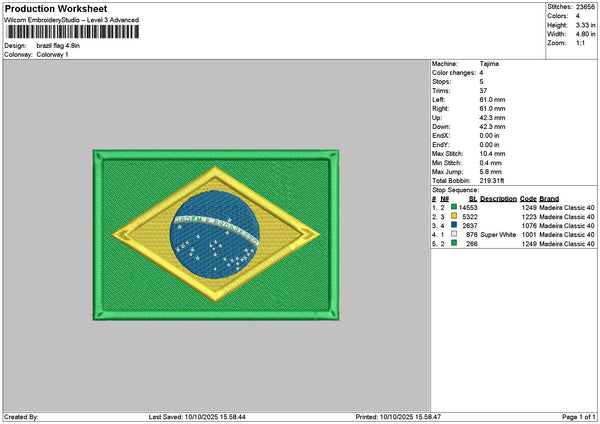Click the Zoom value 1:1

tap(580, 43)
